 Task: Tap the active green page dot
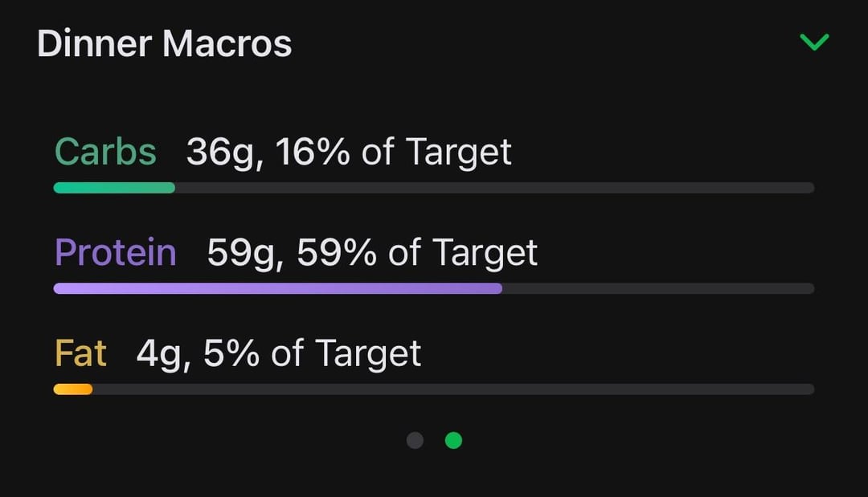click(453, 440)
